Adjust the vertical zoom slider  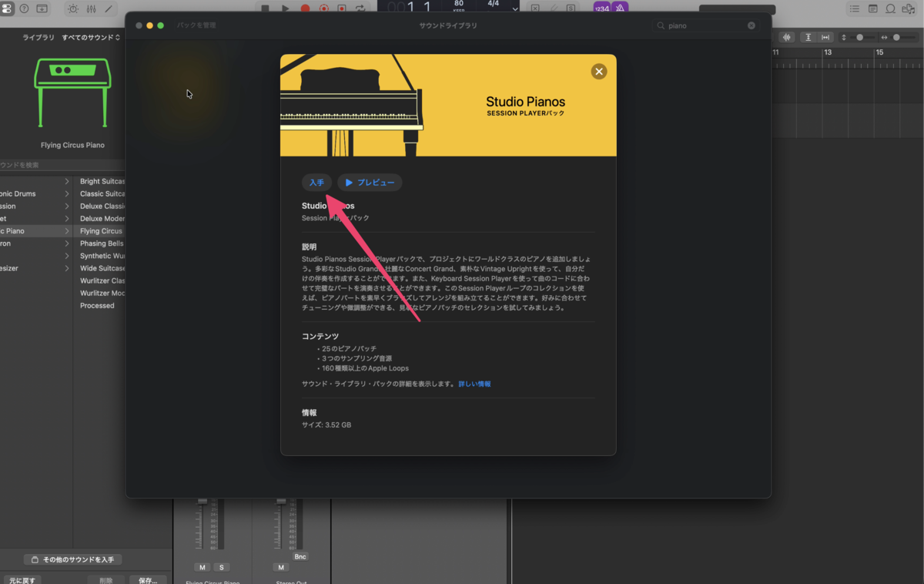(862, 37)
